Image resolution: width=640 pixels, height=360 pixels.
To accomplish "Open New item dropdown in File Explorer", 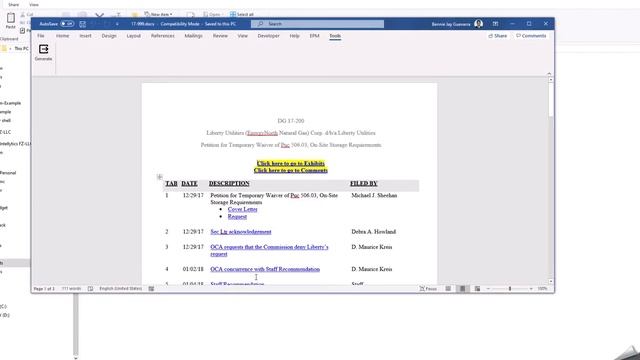I will point(158,14).
